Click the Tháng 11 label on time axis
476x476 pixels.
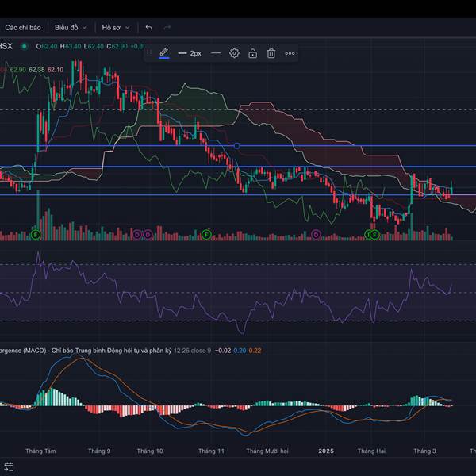pyautogui.click(x=211, y=451)
